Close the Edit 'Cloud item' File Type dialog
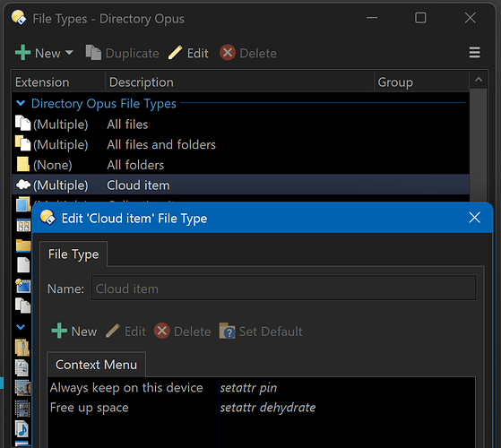 pos(474,218)
